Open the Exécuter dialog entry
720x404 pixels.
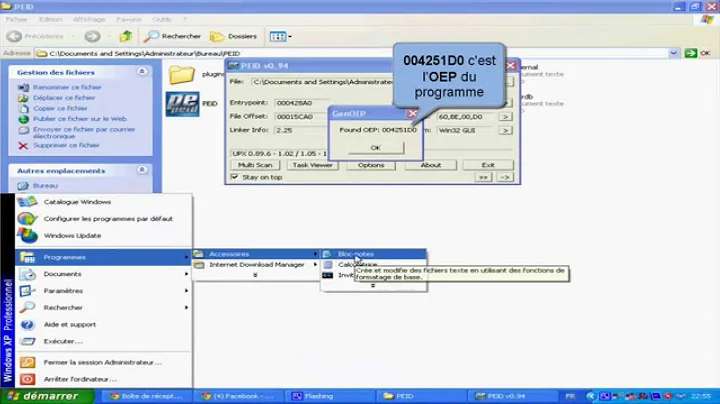click(x=104, y=342)
